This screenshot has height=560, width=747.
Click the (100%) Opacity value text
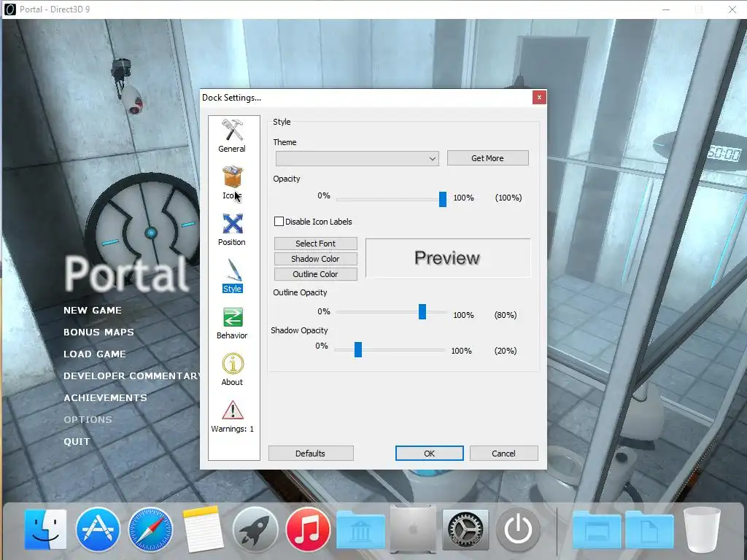coord(508,198)
